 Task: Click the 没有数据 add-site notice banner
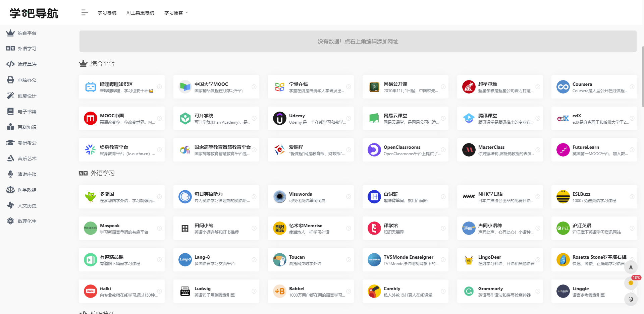point(358,41)
